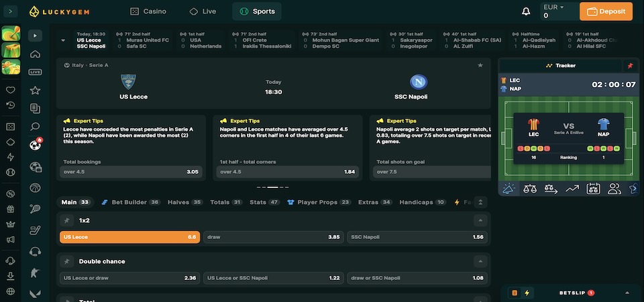Select the tennis racket icon
Viewport: 644px width, 302px height.
pos(36,209)
